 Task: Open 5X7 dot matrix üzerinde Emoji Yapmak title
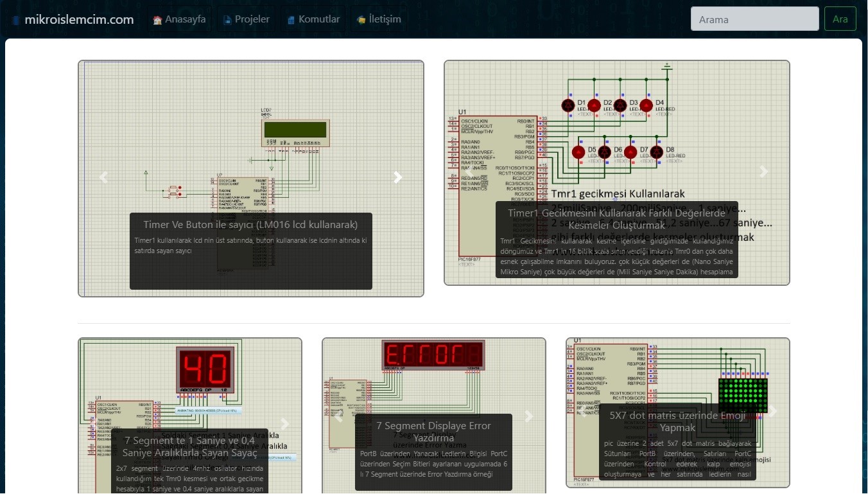tap(677, 421)
